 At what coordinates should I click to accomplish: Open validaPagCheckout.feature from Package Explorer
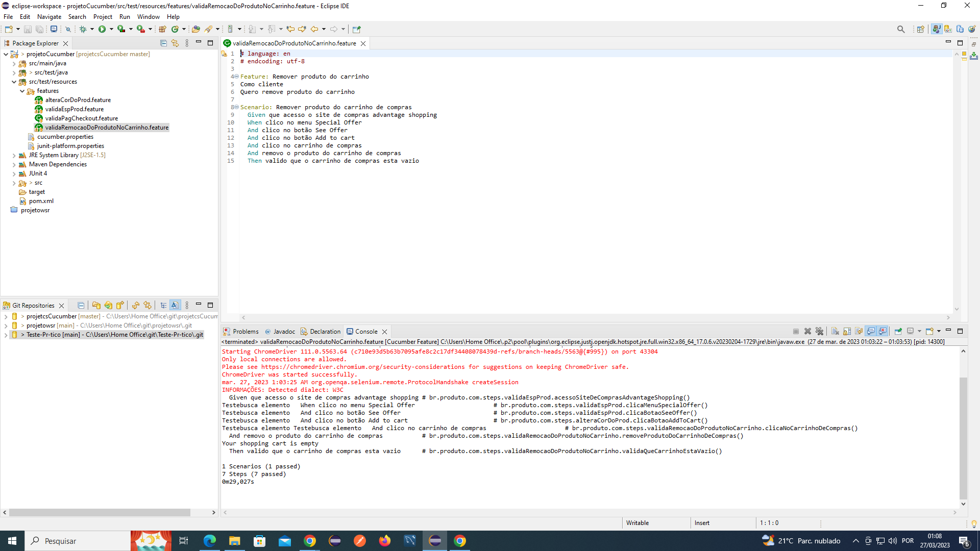point(81,118)
